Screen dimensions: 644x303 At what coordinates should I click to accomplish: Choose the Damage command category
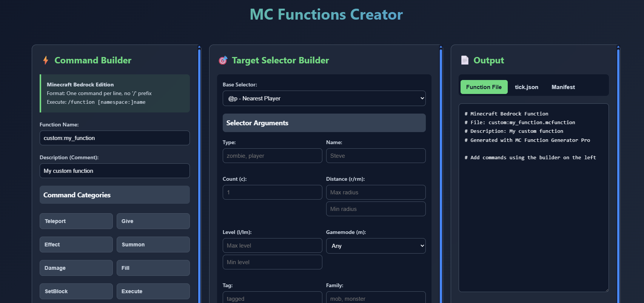click(76, 268)
